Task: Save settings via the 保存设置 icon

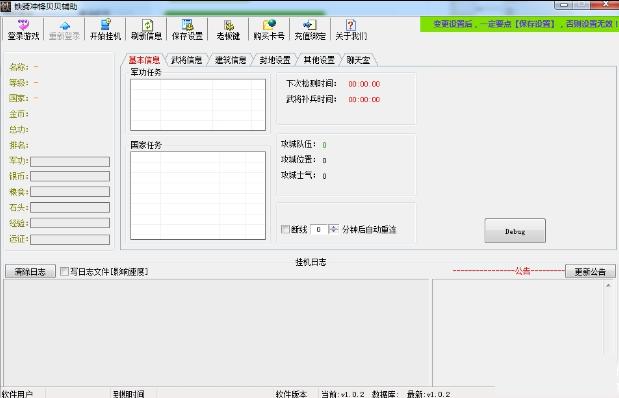Action: [x=188, y=30]
